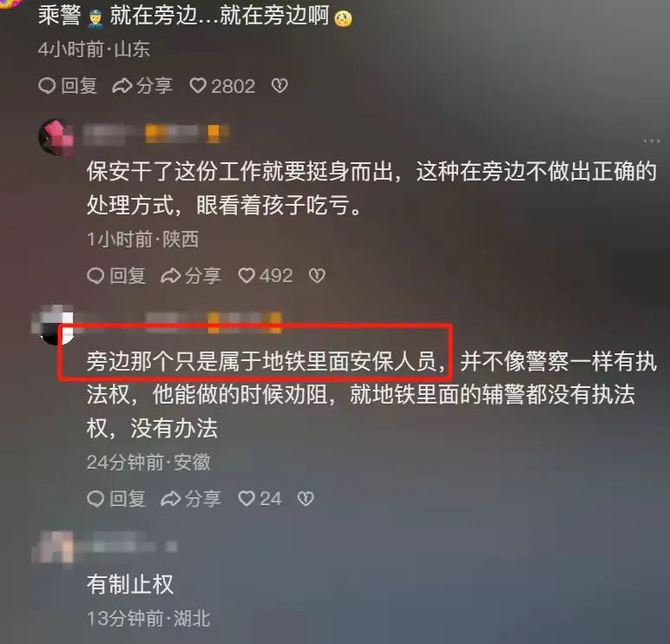
Task: Share the Shaanxi security guard comment
Action: point(191,276)
